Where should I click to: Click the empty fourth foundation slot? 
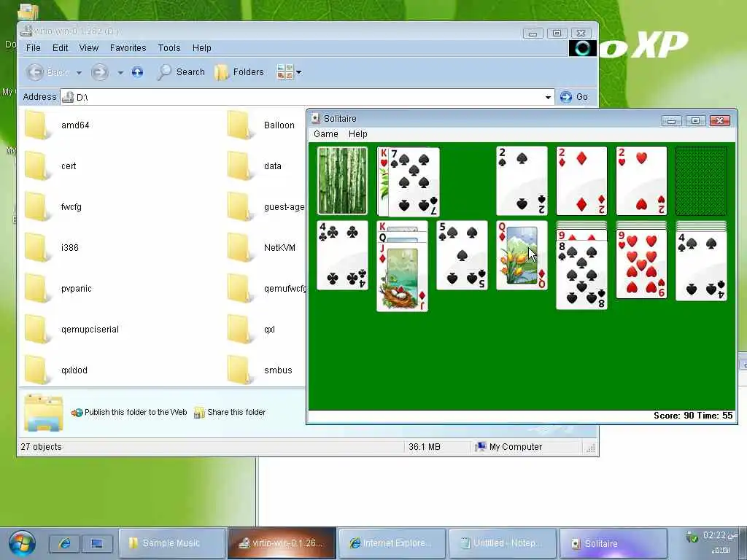[x=701, y=181]
